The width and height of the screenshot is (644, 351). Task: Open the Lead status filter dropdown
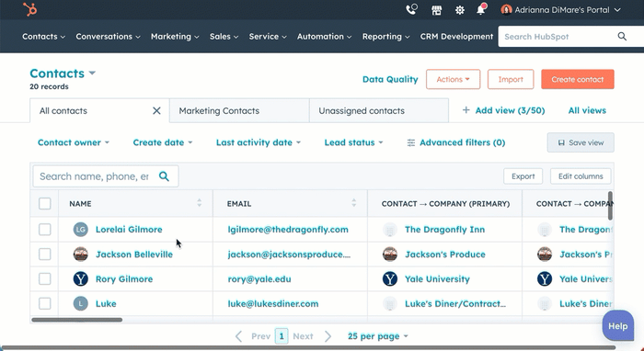(x=353, y=142)
